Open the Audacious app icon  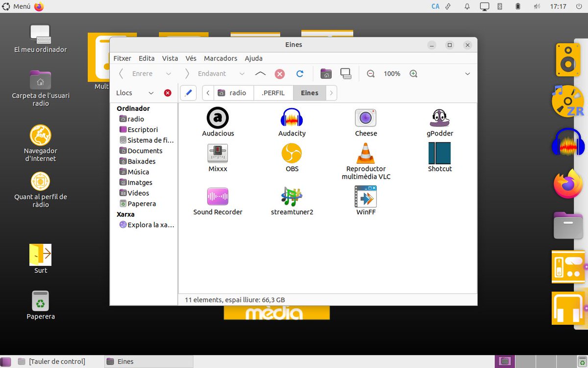coord(218,118)
